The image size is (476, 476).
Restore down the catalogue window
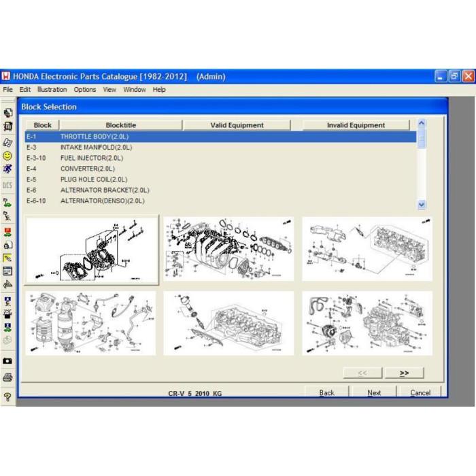click(x=454, y=76)
